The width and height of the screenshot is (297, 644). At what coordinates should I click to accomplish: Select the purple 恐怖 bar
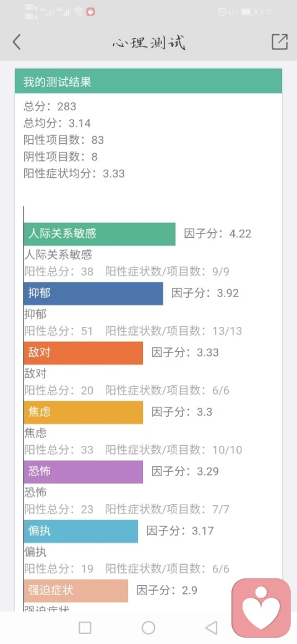pos(84,471)
